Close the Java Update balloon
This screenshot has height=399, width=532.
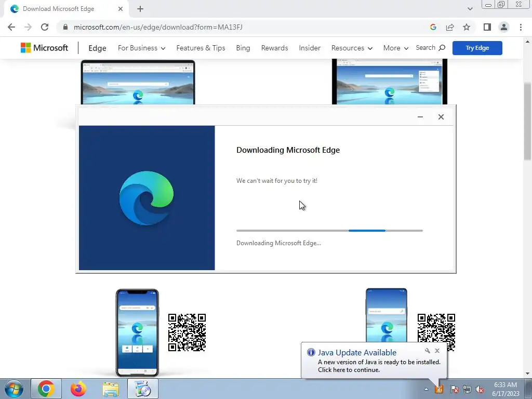437,351
